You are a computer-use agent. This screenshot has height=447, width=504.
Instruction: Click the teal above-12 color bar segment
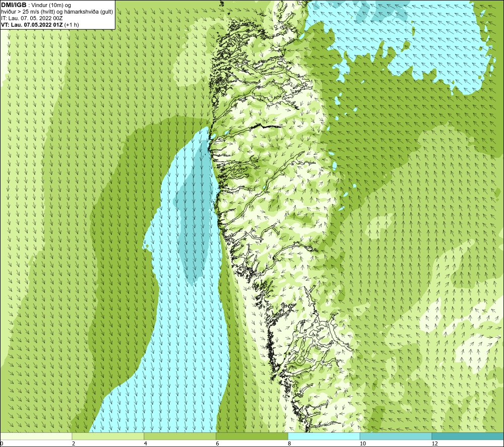coord(468,436)
